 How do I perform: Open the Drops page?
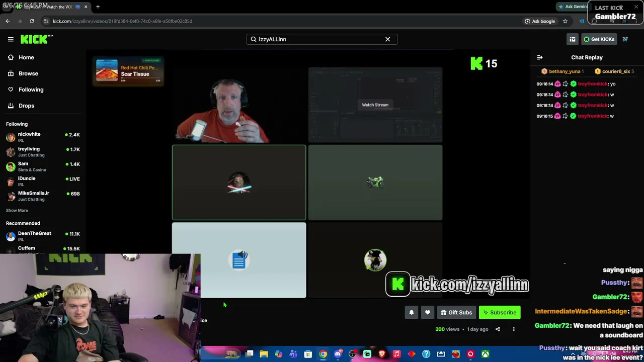(21, 106)
